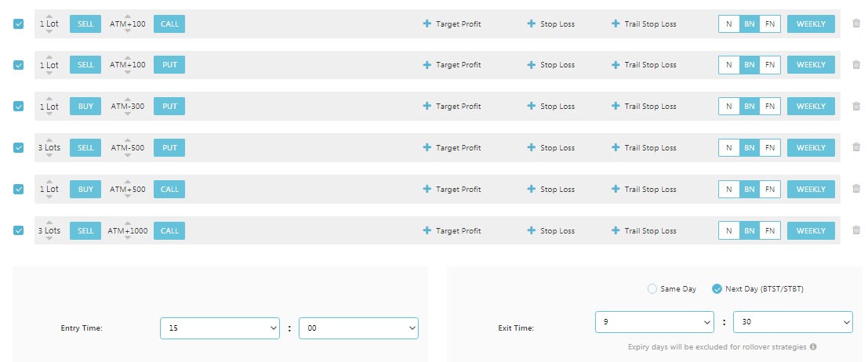
Task: Switch first row index to N
Action: (x=729, y=24)
